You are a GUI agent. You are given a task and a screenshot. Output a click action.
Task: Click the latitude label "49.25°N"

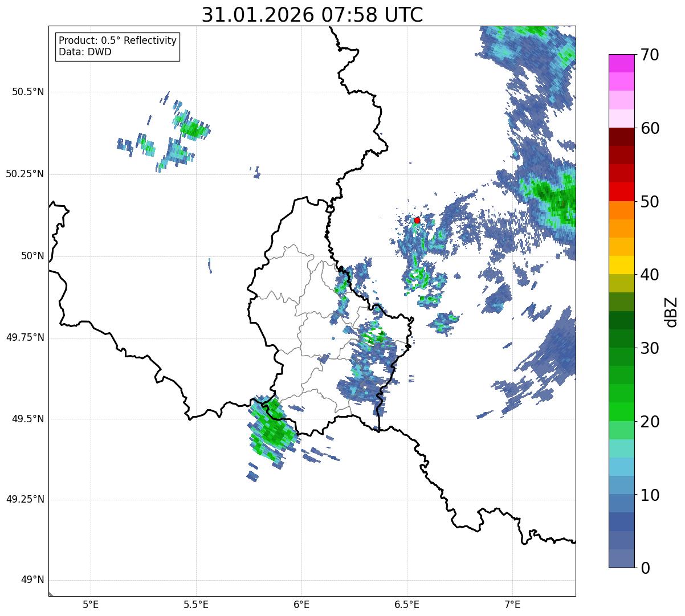pyautogui.click(x=25, y=499)
